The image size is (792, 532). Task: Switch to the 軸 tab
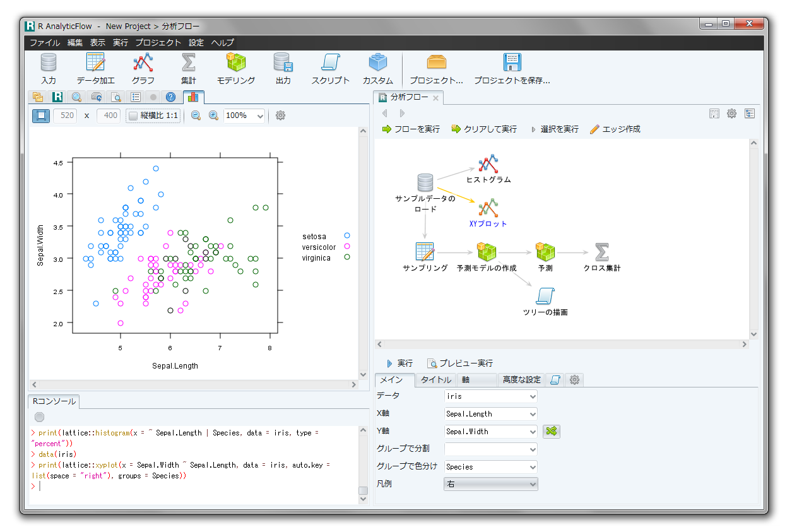point(476,379)
